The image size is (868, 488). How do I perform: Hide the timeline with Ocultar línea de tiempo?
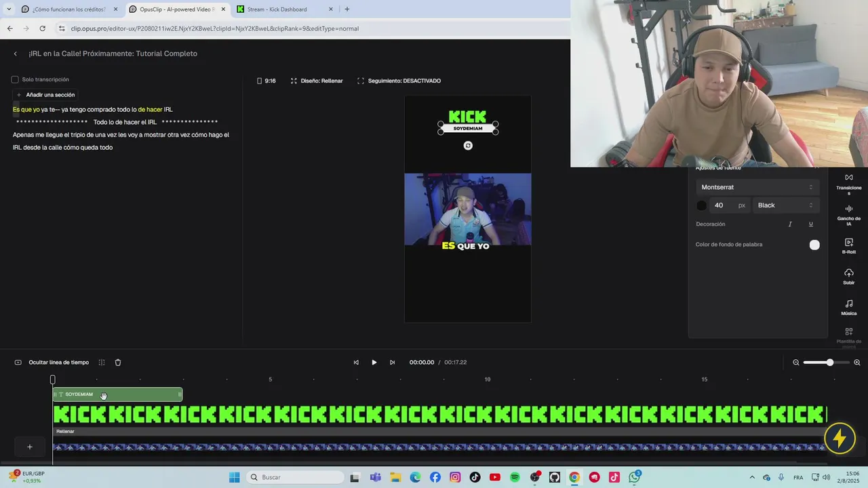point(52,363)
